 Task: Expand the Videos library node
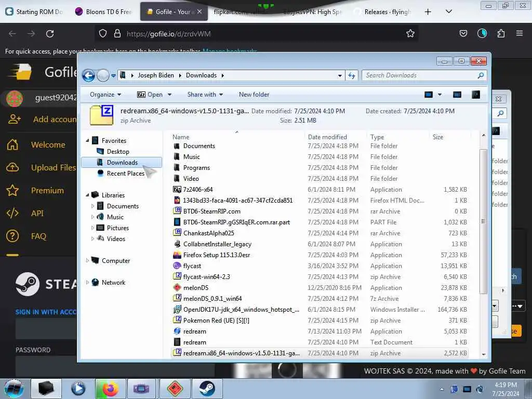pyautogui.click(x=92, y=238)
